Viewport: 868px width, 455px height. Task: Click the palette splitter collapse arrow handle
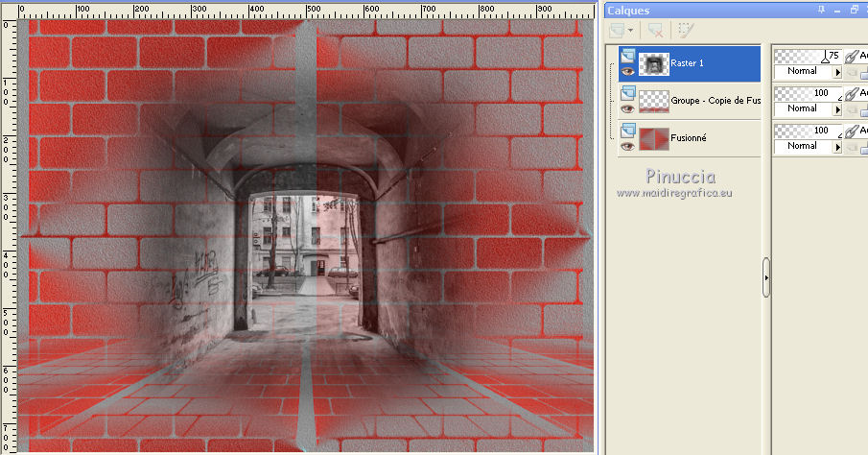coord(766,277)
